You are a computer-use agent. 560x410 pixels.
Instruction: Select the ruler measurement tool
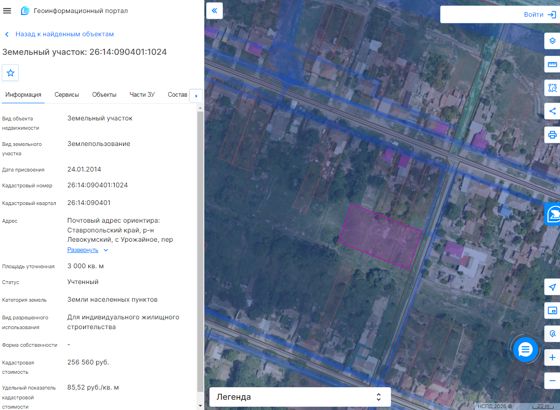(x=552, y=64)
